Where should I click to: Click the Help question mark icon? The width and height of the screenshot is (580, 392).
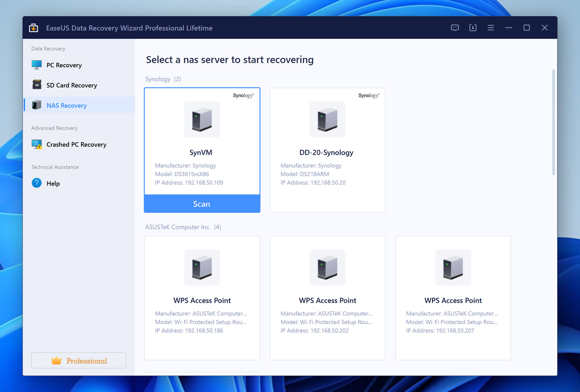click(x=37, y=183)
